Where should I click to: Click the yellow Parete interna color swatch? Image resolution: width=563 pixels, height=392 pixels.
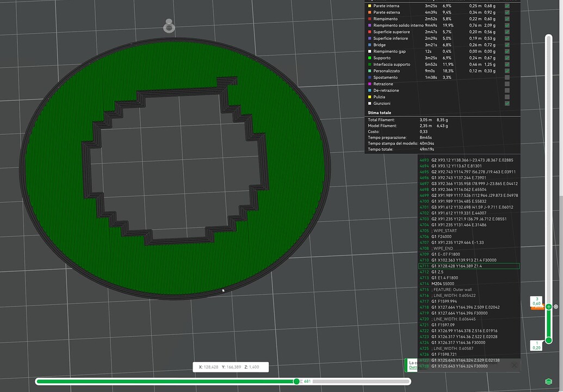click(369, 6)
